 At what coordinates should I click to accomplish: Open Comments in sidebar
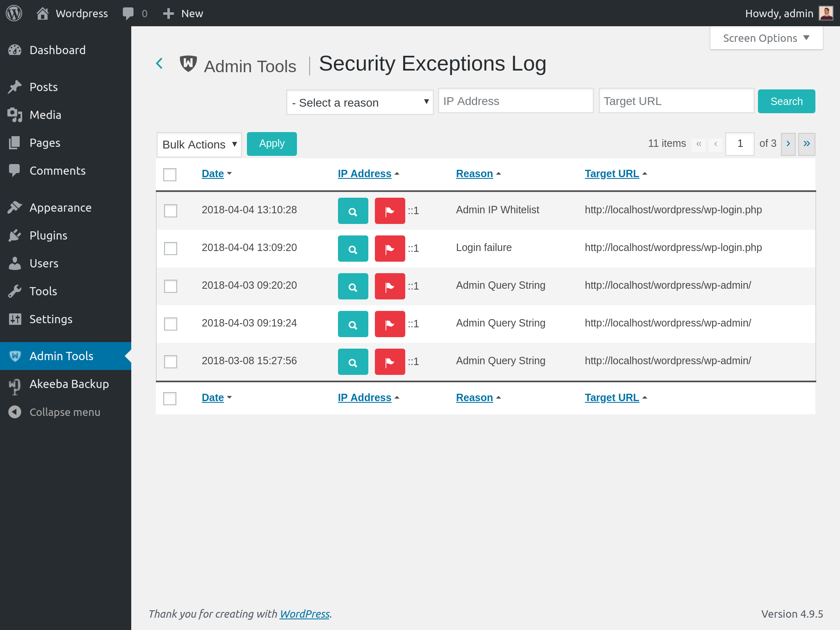(x=66, y=171)
